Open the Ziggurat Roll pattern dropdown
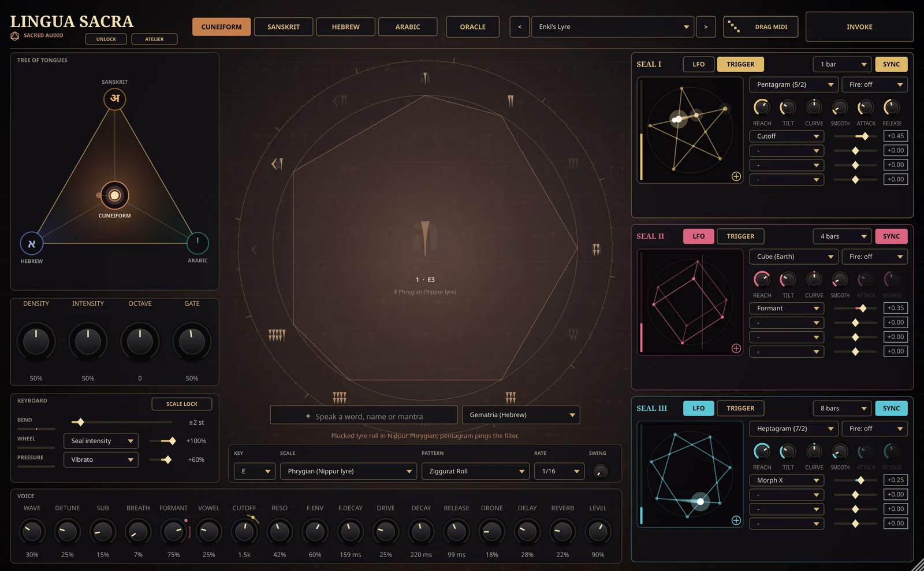 pyautogui.click(x=475, y=471)
